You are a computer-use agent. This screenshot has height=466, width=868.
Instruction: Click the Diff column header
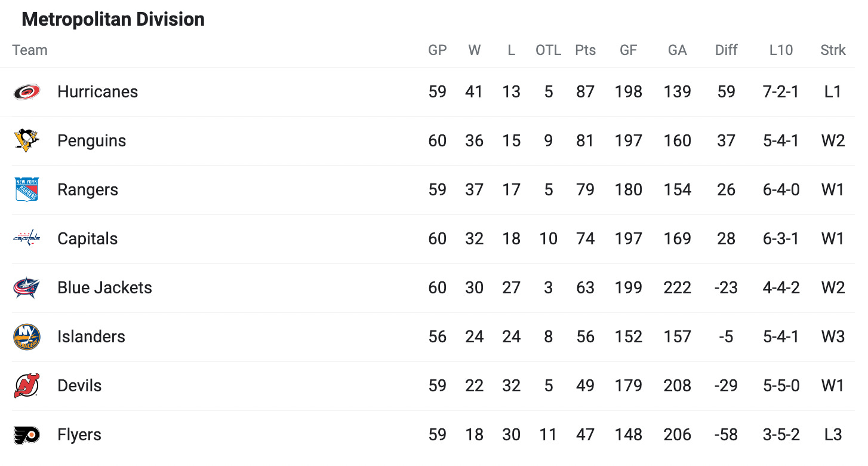(x=727, y=50)
